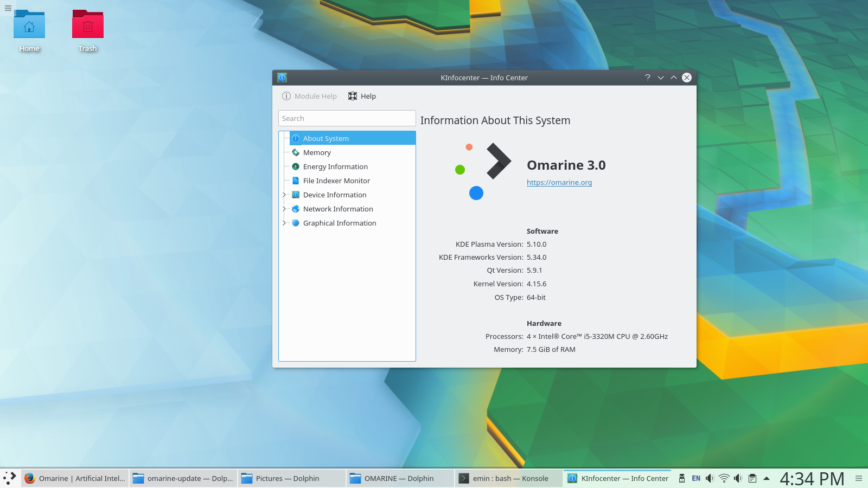The image size is (868, 488).
Task: Open the Home folder desktop icon
Action: (x=29, y=24)
